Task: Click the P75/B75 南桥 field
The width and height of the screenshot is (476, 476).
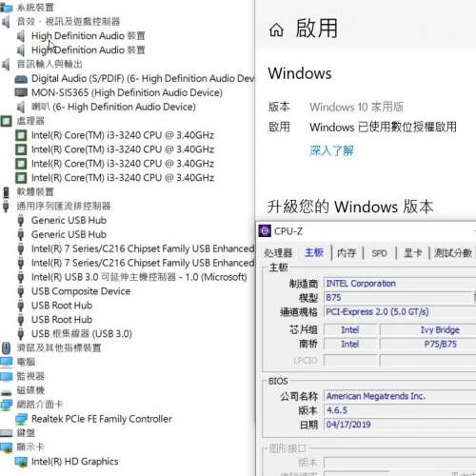Action: coord(427,345)
